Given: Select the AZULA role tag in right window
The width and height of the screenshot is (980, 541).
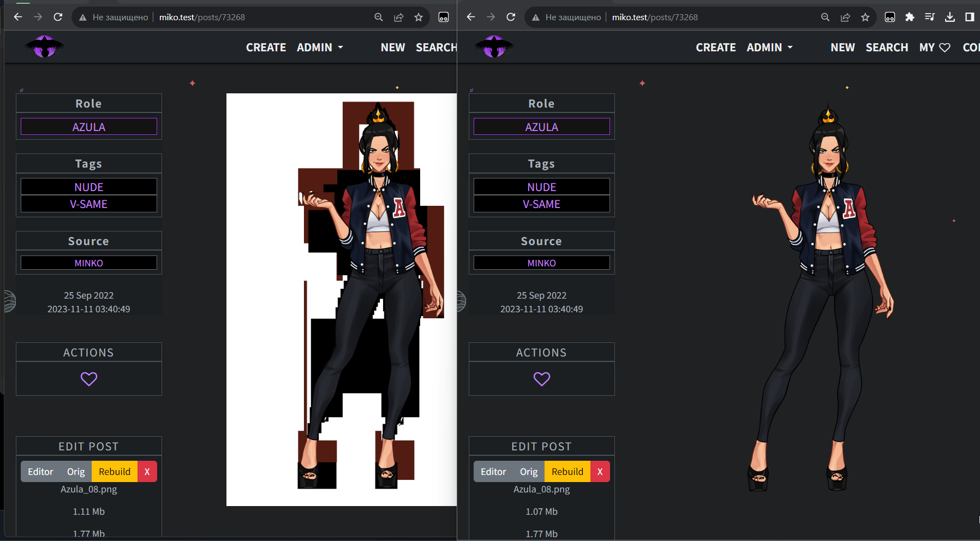Looking at the screenshot, I should (x=542, y=127).
